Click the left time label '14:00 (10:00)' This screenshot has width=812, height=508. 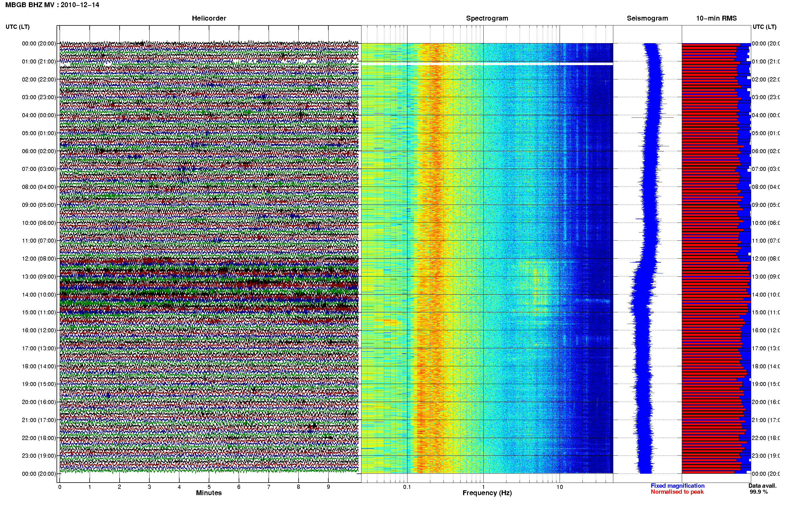(39, 295)
